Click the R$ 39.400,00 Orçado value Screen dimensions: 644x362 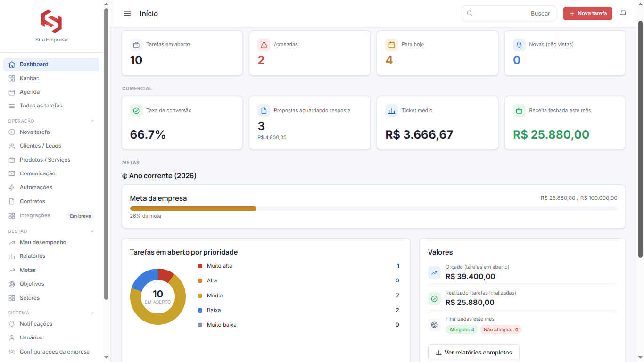pyautogui.click(x=470, y=277)
